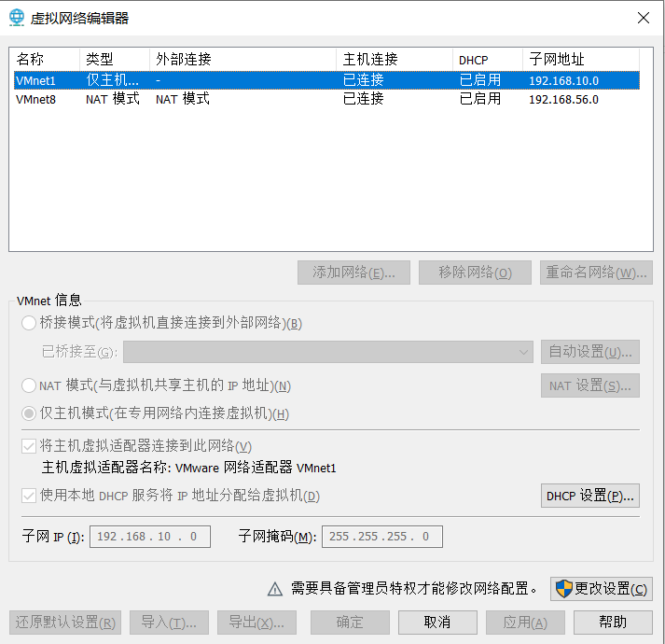This screenshot has height=644, width=665.
Task: Sort by 名称 column header
Action: click(47, 60)
